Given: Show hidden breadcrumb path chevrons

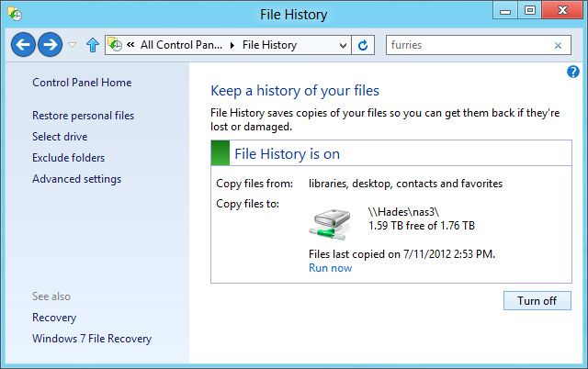Looking at the screenshot, I should 130,45.
